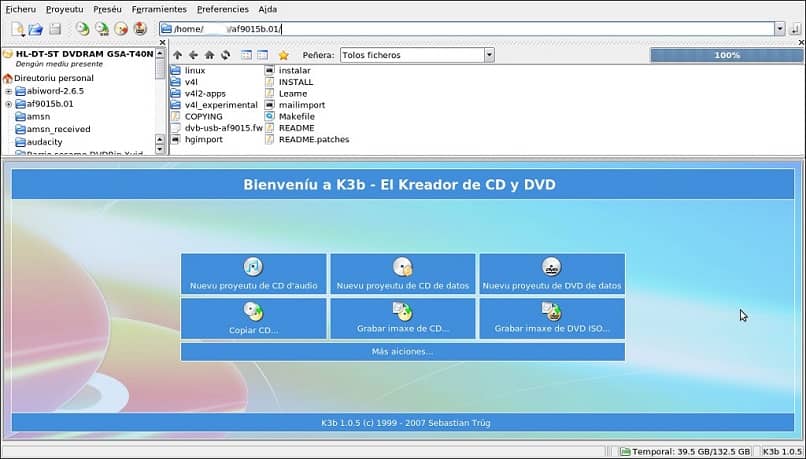The width and height of the screenshot is (806, 459).
Task: Click the /home path input field
Action: tap(466, 29)
